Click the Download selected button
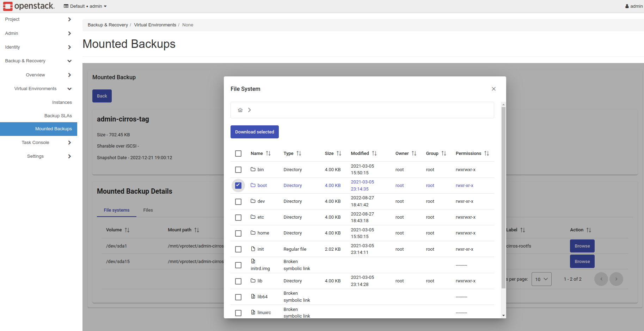 [x=254, y=132]
